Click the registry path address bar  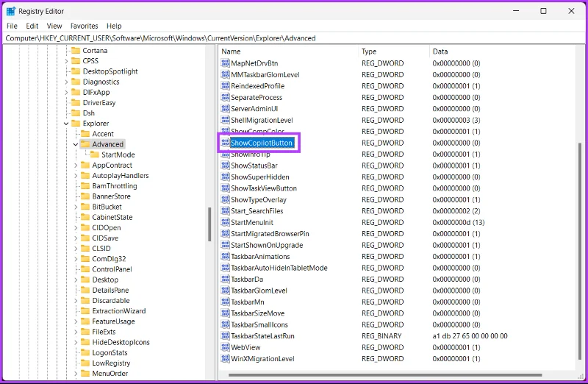[x=294, y=38]
